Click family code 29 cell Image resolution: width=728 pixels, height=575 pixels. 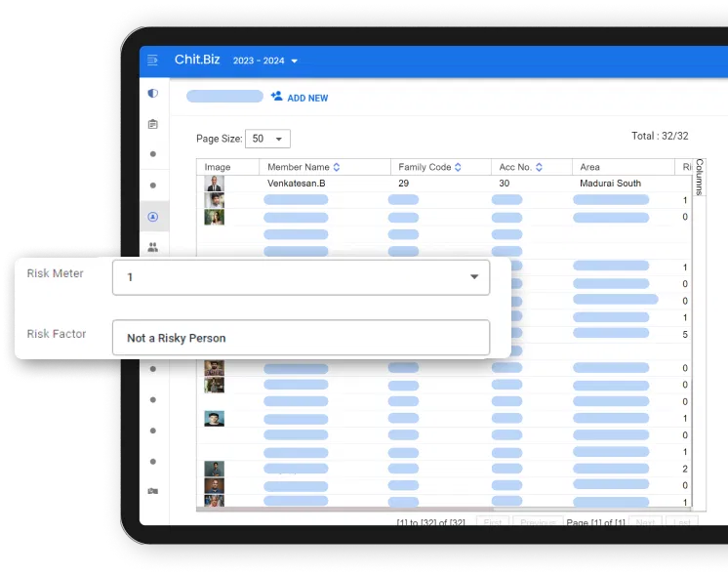pyautogui.click(x=403, y=184)
